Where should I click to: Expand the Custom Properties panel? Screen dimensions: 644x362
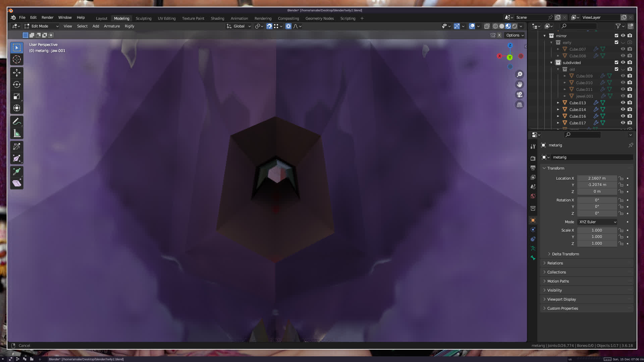(x=562, y=308)
